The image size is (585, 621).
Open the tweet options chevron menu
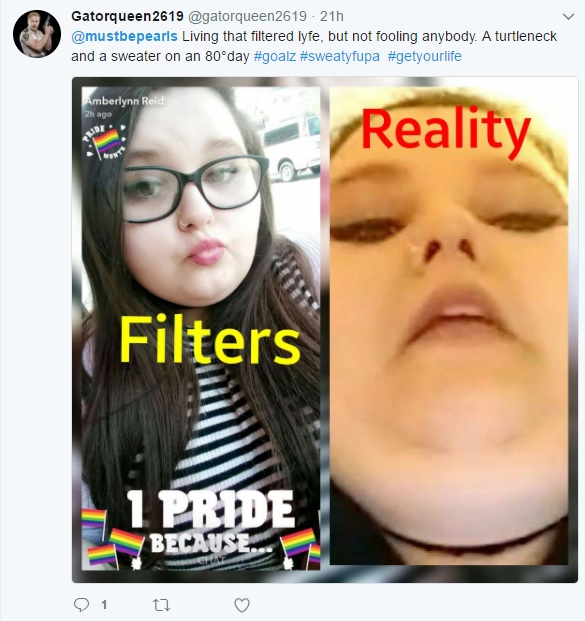568,17
